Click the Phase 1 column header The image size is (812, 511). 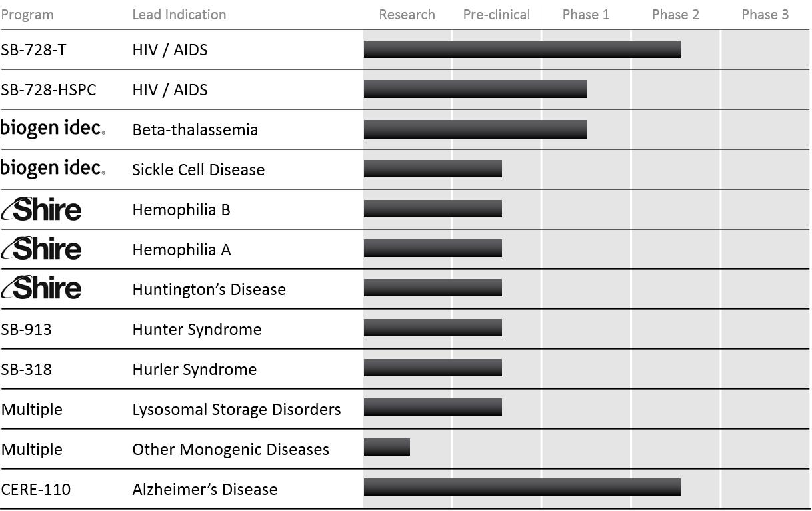point(586,15)
